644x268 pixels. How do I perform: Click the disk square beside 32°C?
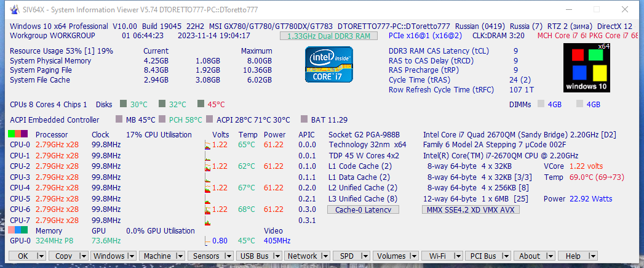coord(162,104)
